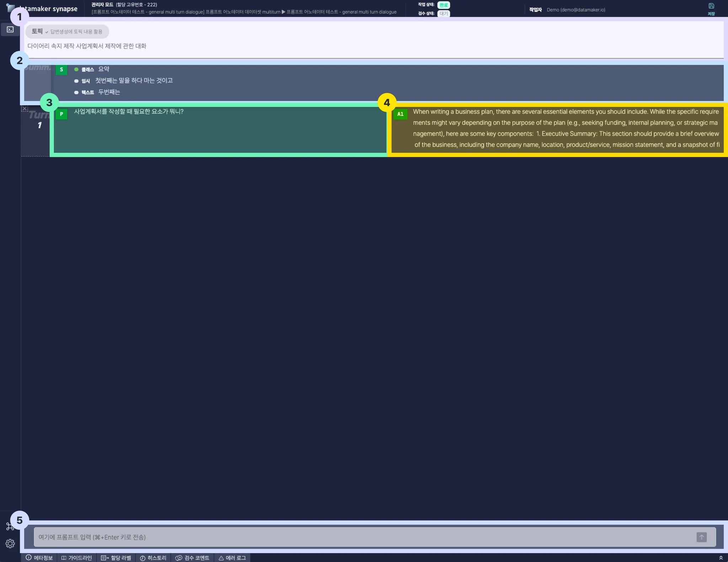The height and width of the screenshot is (562, 728).
Task: Click the green S summary badge
Action: point(61,70)
